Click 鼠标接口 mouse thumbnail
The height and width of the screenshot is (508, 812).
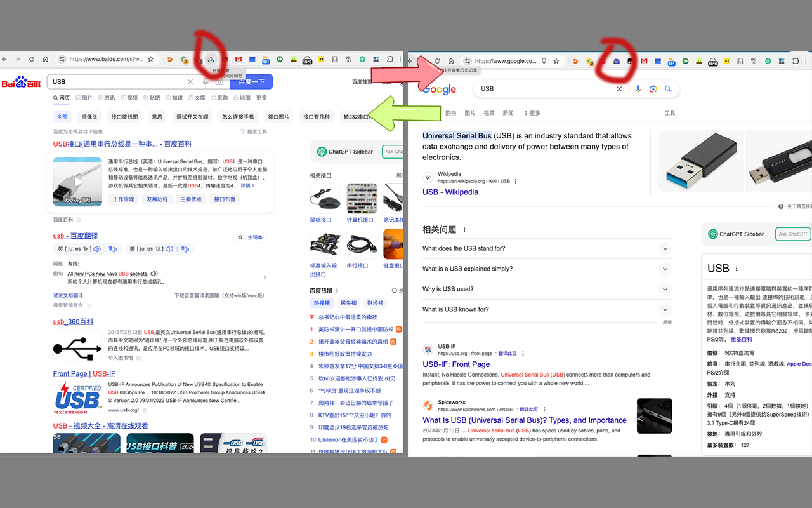coord(325,199)
